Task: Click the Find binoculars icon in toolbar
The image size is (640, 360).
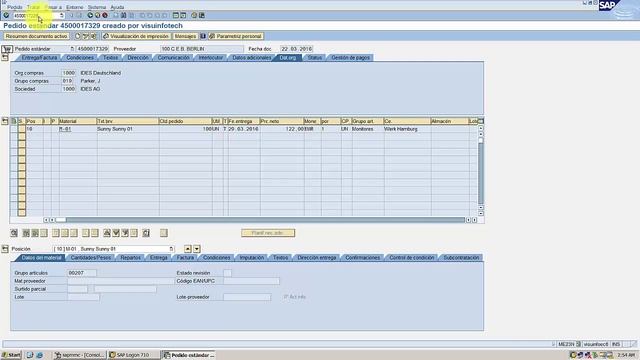Action: coord(123,16)
